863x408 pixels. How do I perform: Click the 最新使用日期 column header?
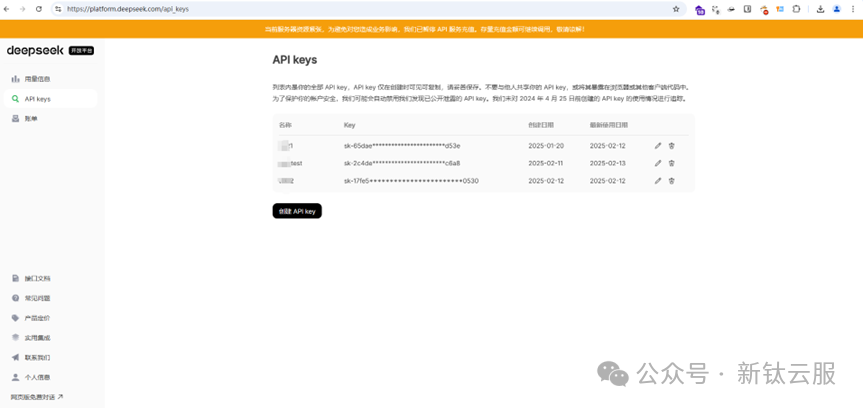(x=609, y=125)
